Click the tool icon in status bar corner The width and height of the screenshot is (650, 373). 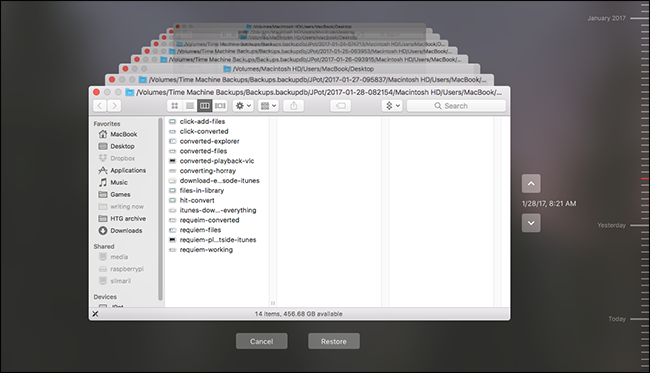coord(95,314)
